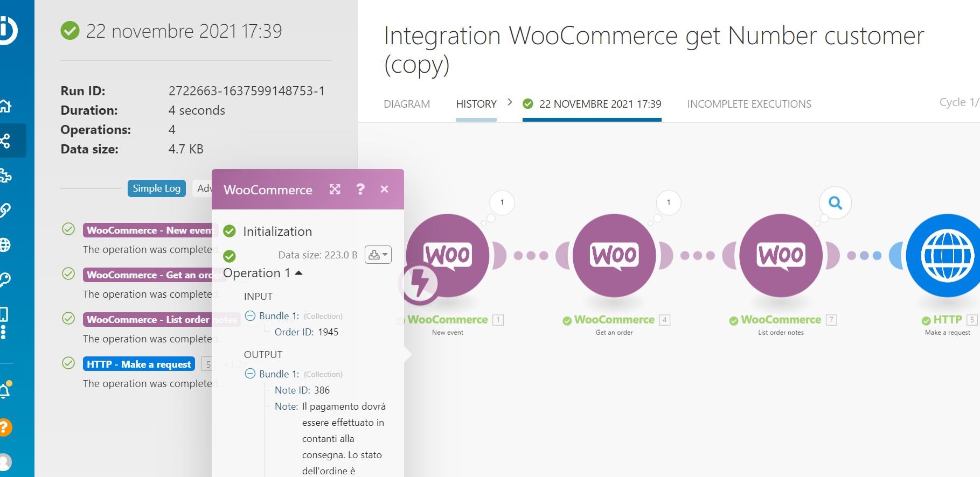Click the Run ID value 2722663-1637599148753-1
Screen dimensions: 980x477
[x=247, y=91]
